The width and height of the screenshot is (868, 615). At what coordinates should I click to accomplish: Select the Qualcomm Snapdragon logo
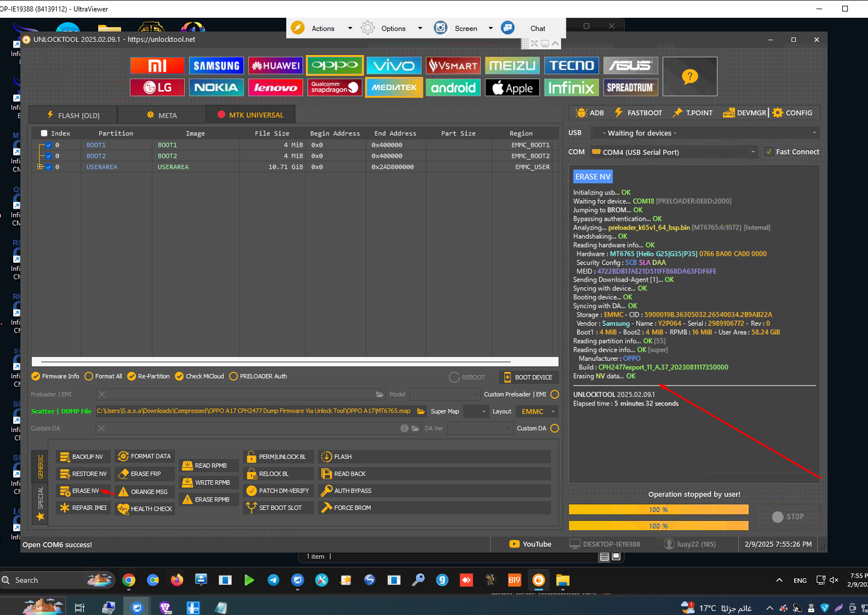click(x=334, y=87)
